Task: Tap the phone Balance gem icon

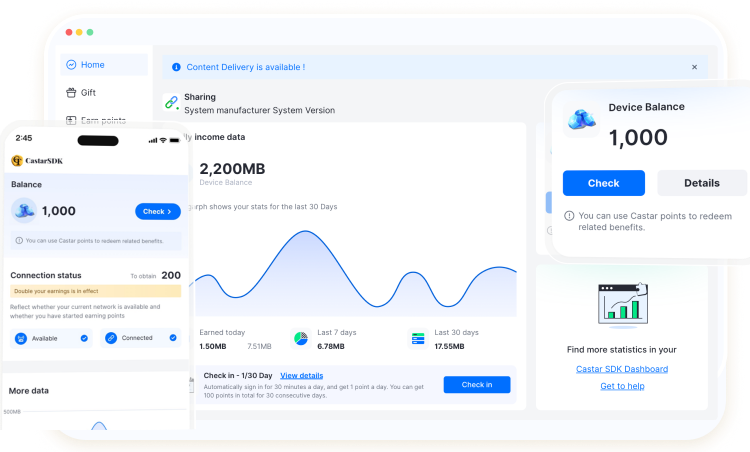Action: [x=24, y=210]
